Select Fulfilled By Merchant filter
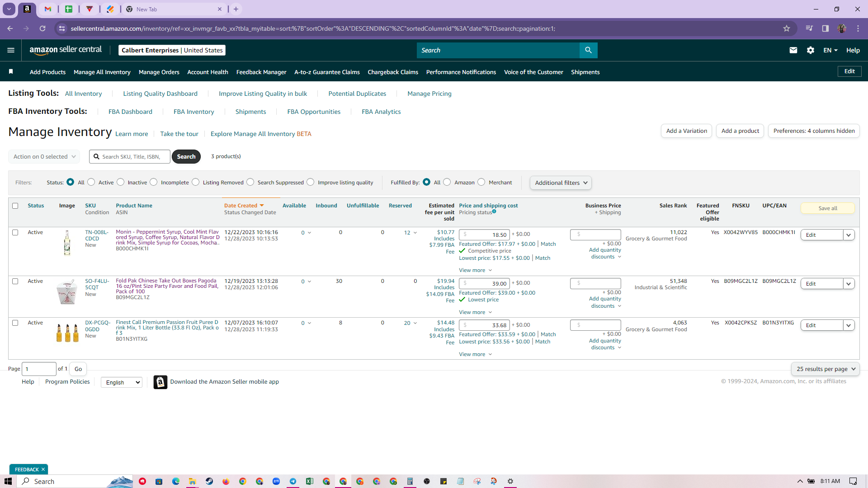 (481, 182)
